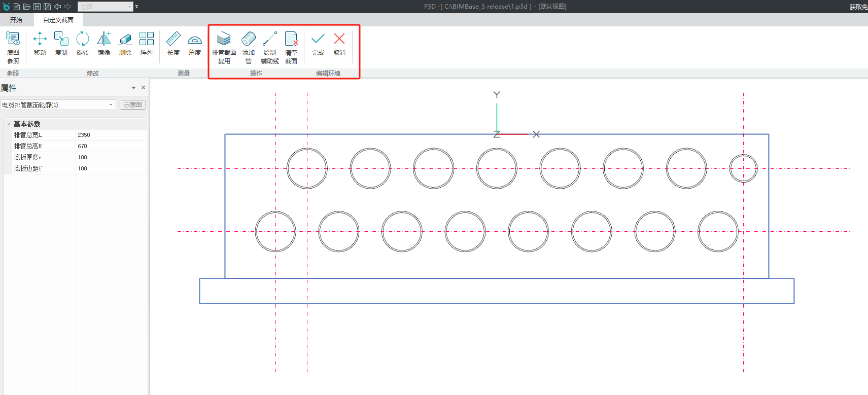Pick the 删除 delete tool
Screen dimensions: 868x395
click(x=125, y=44)
